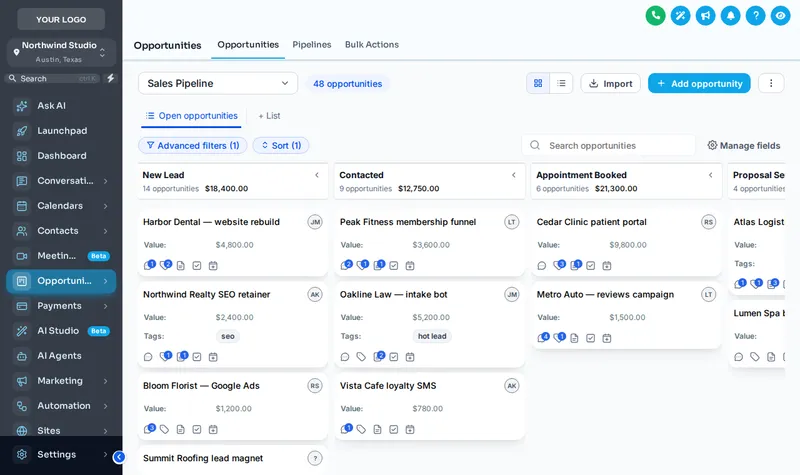Screen dimensions: 800x475
Task: Open Launchpad in sidebar
Action: click(x=61, y=131)
